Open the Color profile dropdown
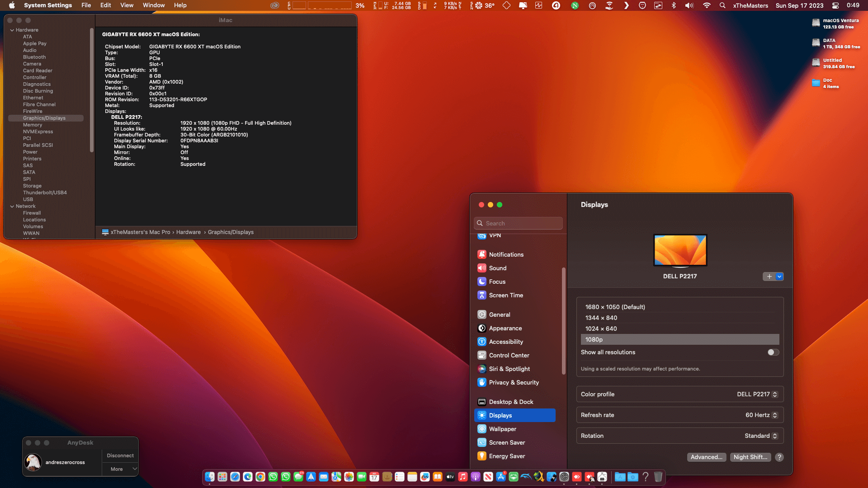Viewport: 868px width, 488px height. [x=757, y=394]
